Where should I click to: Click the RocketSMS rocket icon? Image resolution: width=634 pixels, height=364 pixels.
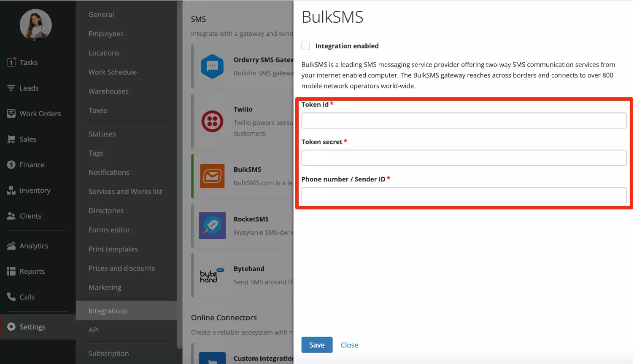click(x=212, y=226)
